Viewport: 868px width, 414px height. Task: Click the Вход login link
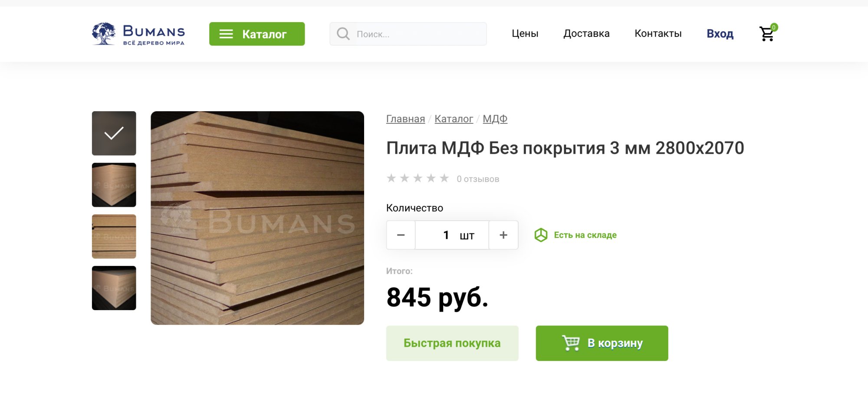pyautogui.click(x=720, y=33)
